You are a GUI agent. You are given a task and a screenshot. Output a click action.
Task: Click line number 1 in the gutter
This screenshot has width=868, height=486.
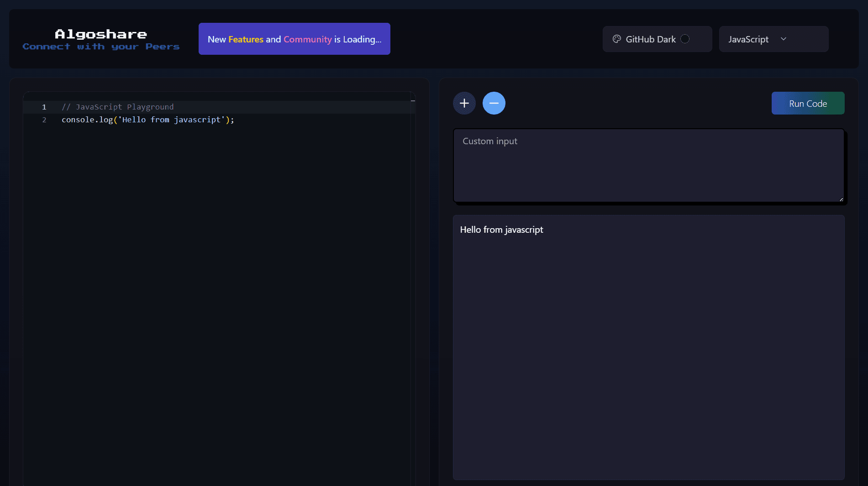(44, 107)
